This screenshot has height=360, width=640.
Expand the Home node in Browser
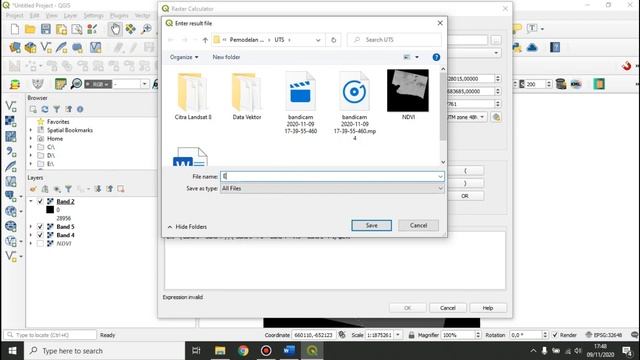(31, 139)
